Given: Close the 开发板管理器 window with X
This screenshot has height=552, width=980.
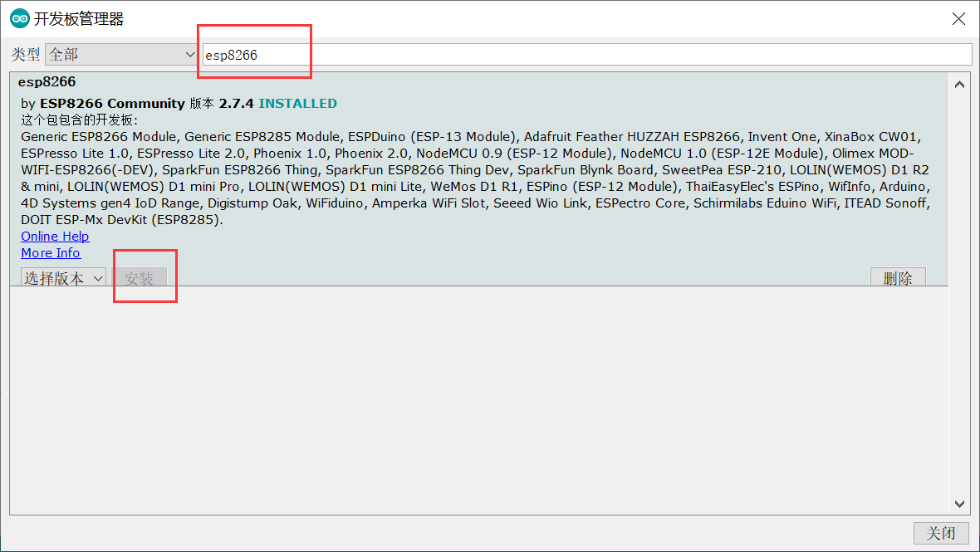Looking at the screenshot, I should coord(958,19).
